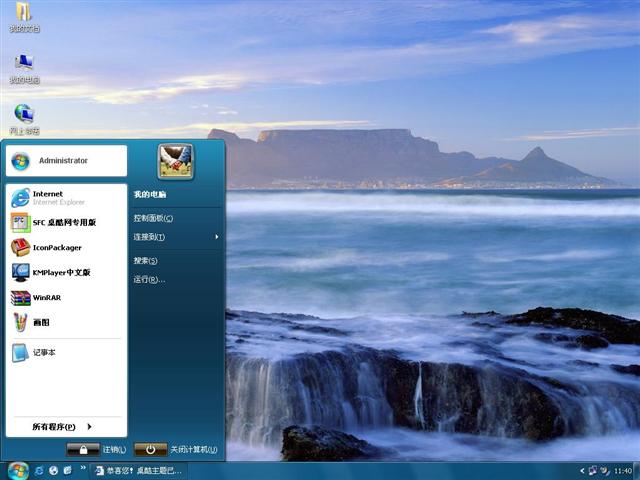Open IconPackager in the Start menu
This screenshot has width=640, height=480.
[x=56, y=247]
